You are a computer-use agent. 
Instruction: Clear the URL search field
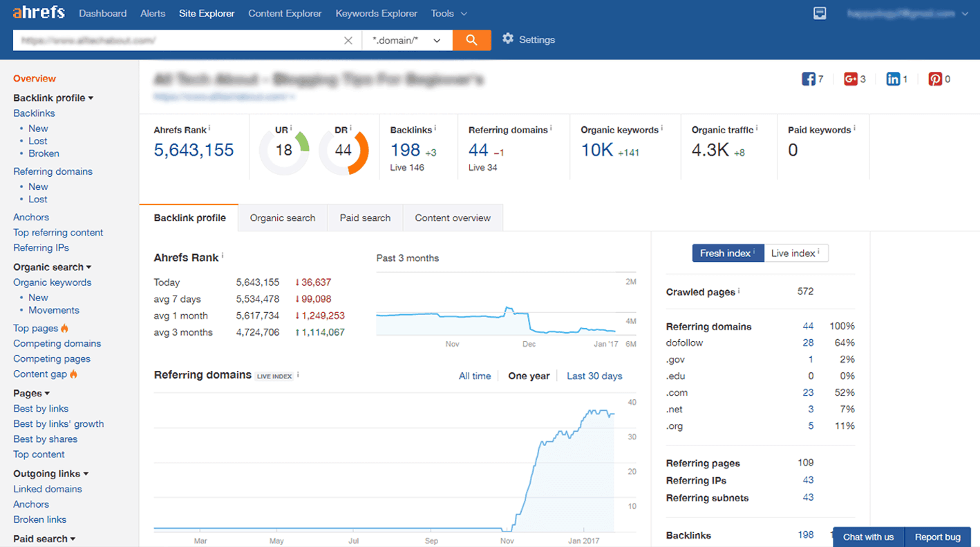coord(348,40)
